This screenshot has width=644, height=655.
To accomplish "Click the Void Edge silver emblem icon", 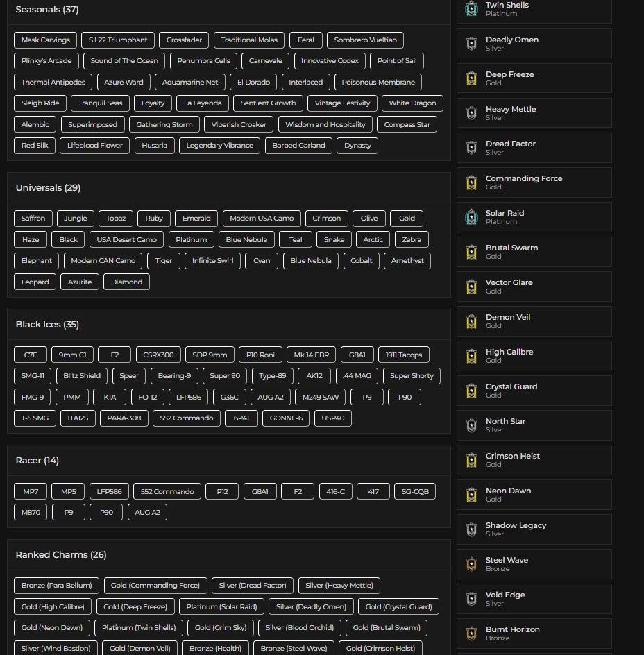I will coord(471,598).
